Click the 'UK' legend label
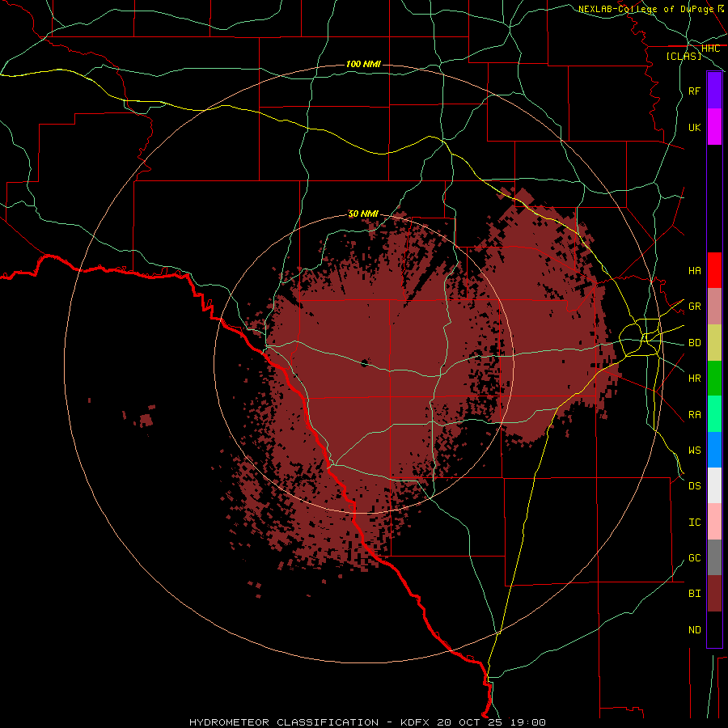The height and width of the screenshot is (728, 728). click(x=694, y=128)
